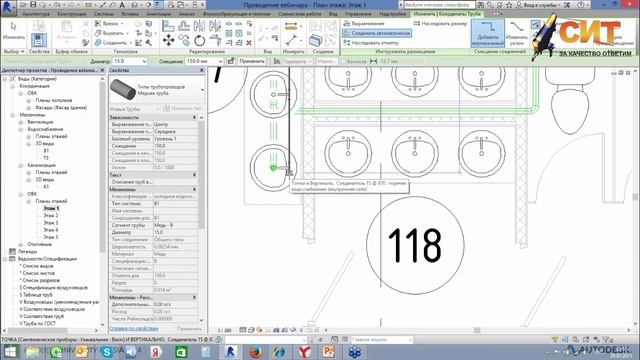The image size is (640, 360).
Task: Close the Свойства palette
Action: pos(202,70)
